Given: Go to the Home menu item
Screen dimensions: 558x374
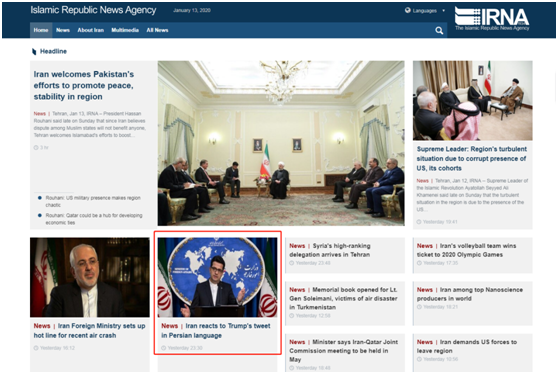Looking at the screenshot, I should click(41, 30).
